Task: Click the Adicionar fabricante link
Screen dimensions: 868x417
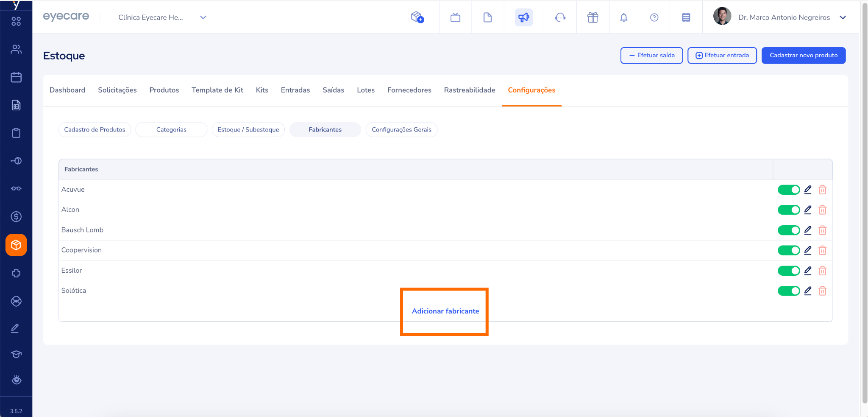Action: click(x=445, y=311)
